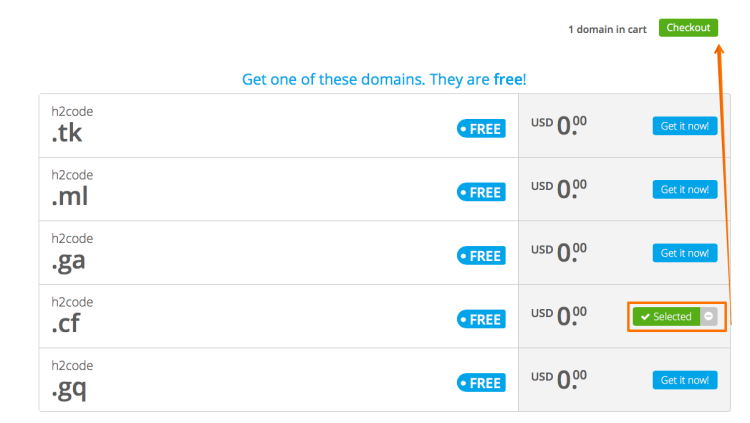Viewport: 750px width, 423px height.
Task: Click the "1 domain in cart" text
Action: [x=607, y=30]
